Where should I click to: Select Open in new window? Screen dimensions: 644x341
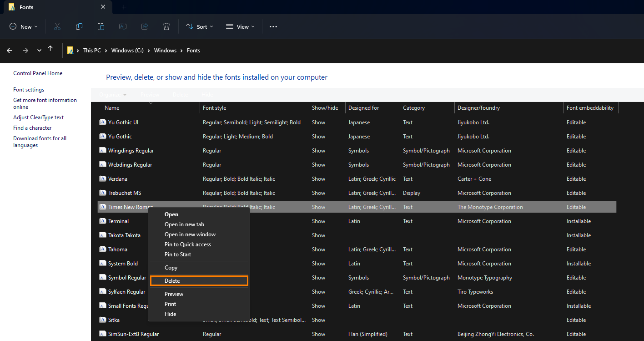(x=199, y=234)
